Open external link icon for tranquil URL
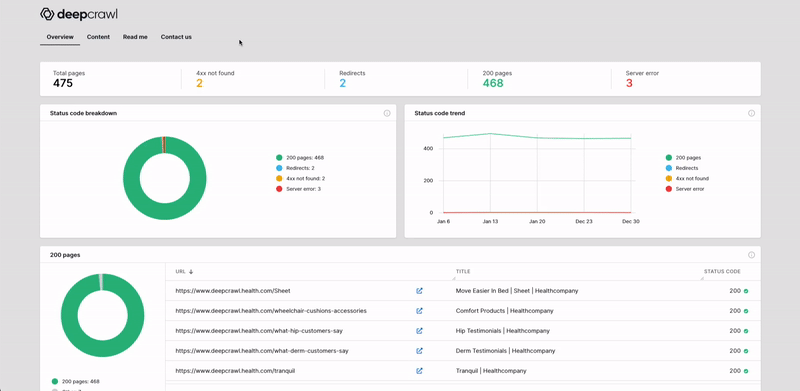This screenshot has width=800, height=391. (x=419, y=371)
